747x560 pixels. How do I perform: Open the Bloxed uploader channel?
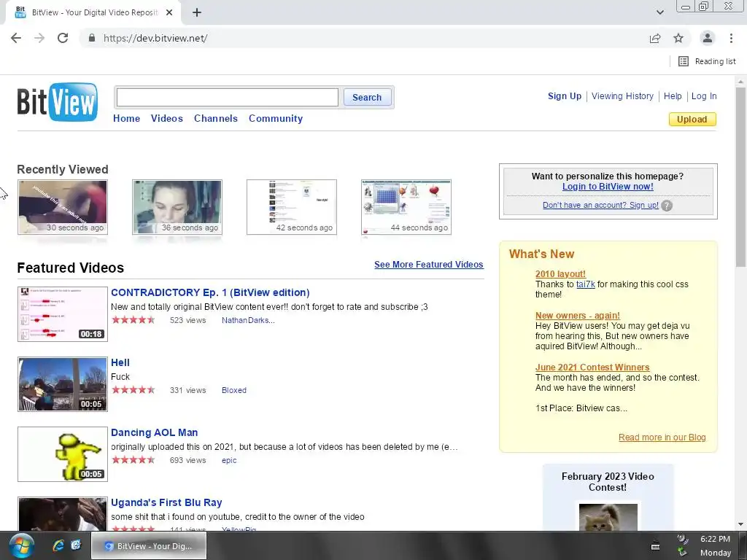click(234, 390)
